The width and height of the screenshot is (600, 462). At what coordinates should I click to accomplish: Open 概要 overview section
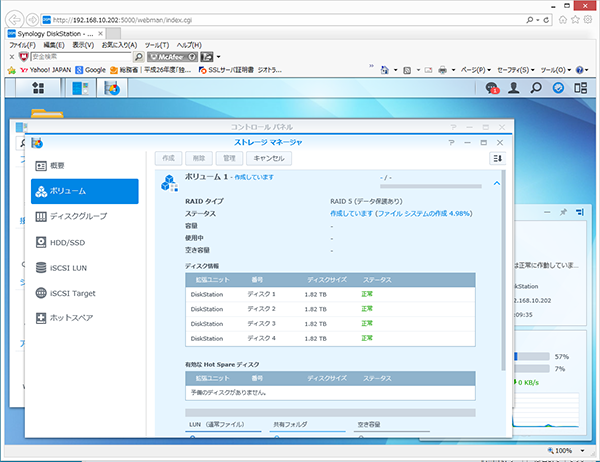(x=84, y=165)
